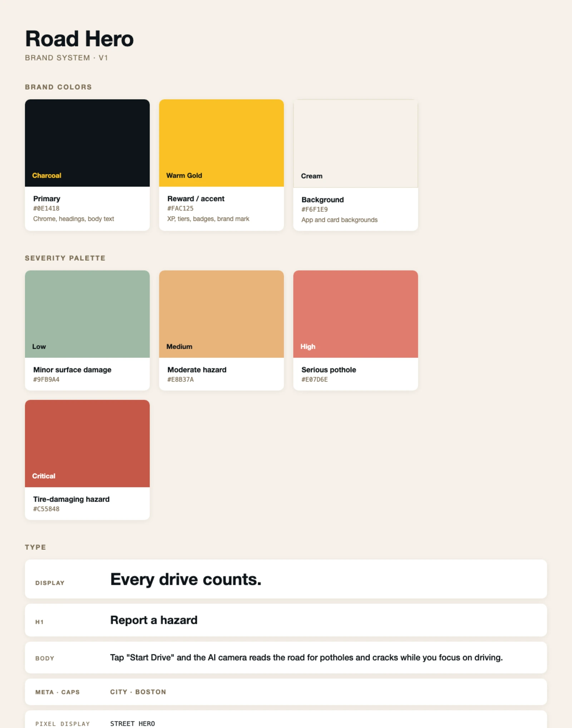Click the H1 type row label
This screenshot has width=572, height=728.
tap(39, 622)
